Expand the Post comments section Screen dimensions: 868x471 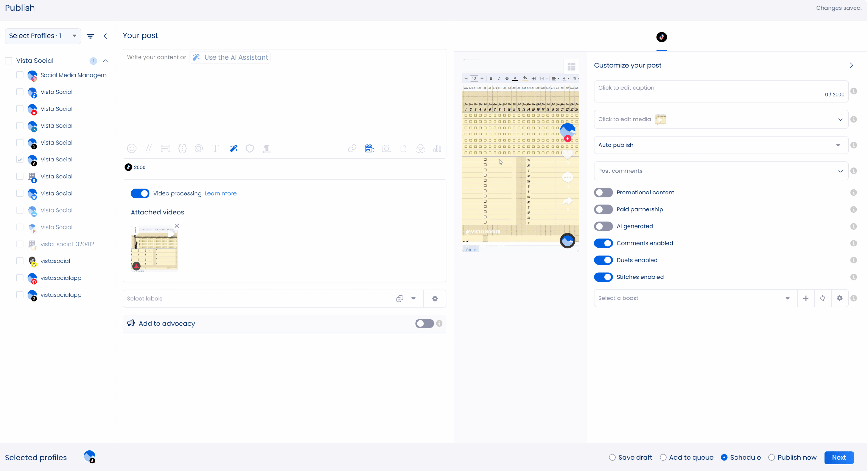721,171
